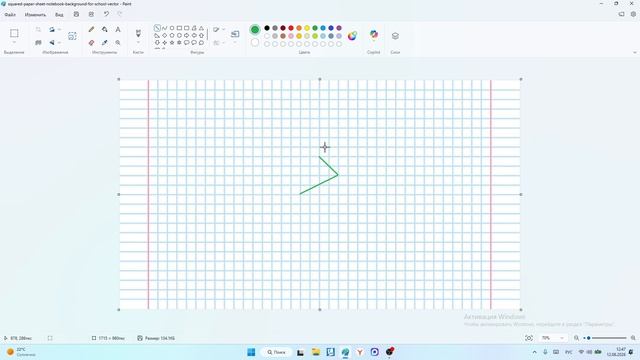Viewport: 640px width, 360px height.
Task: Pick the orange color swatch
Action: [299, 28]
